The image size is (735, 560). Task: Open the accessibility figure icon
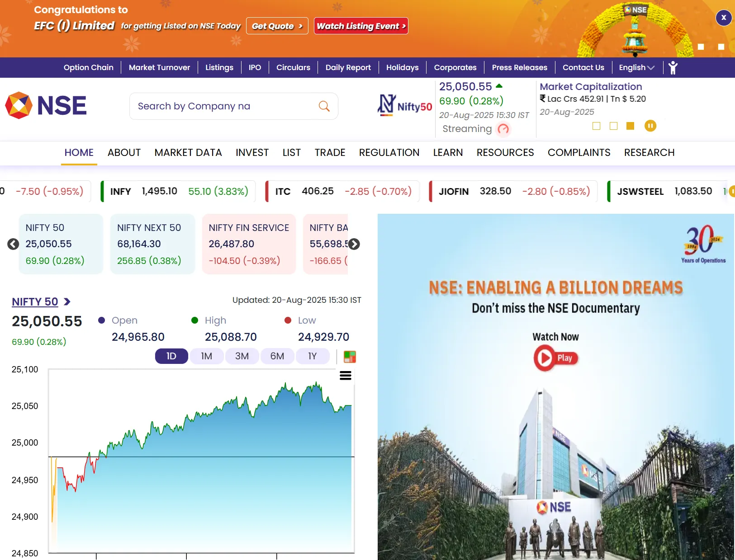click(673, 68)
